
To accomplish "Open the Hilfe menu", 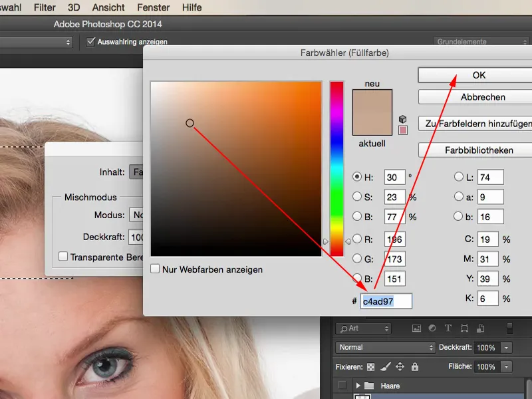I will coord(192,7).
